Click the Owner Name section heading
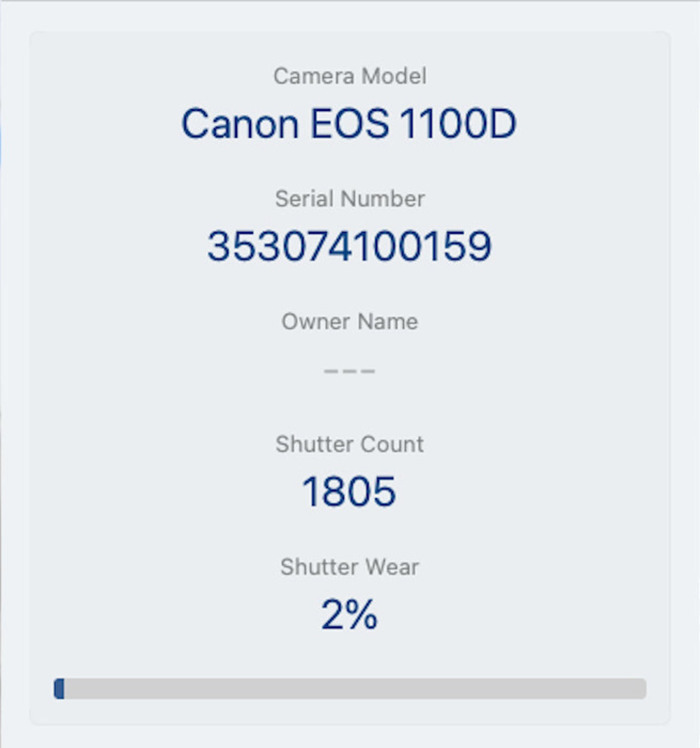This screenshot has height=748, width=700. (350, 321)
